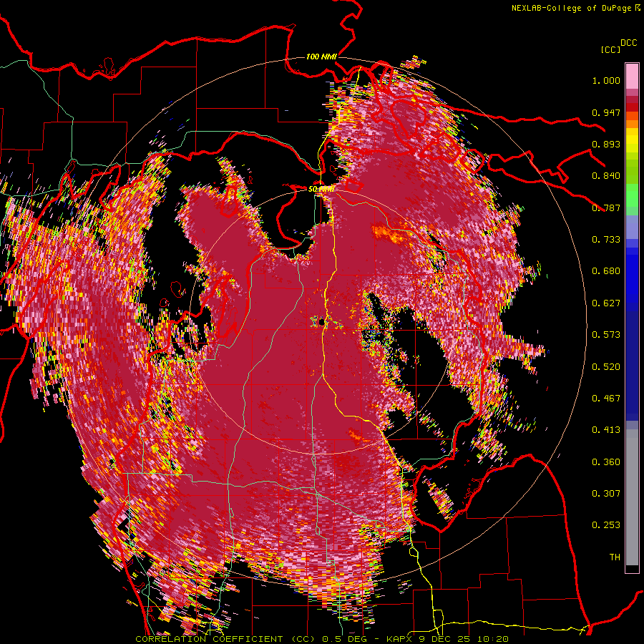Click the black radar site dot at center

[x=322, y=322]
